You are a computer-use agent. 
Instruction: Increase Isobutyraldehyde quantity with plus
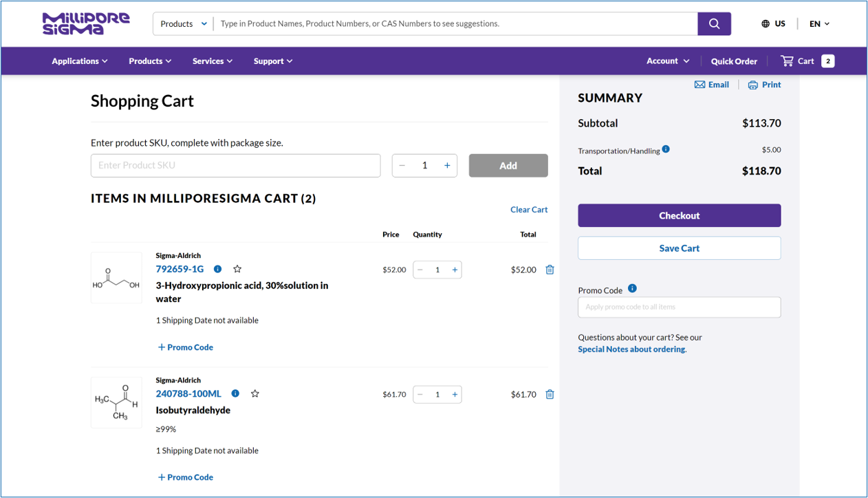pyautogui.click(x=455, y=394)
